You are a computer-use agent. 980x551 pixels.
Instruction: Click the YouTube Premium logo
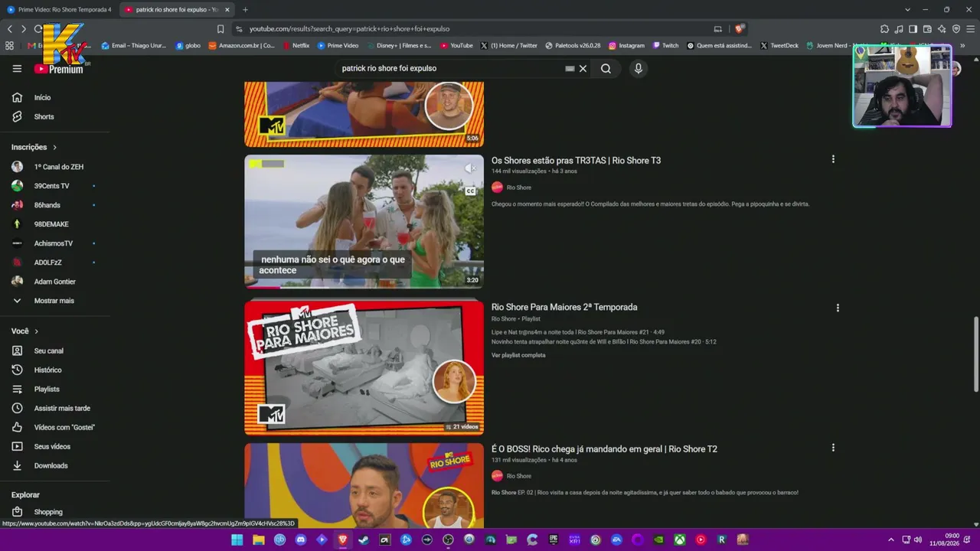(59, 69)
